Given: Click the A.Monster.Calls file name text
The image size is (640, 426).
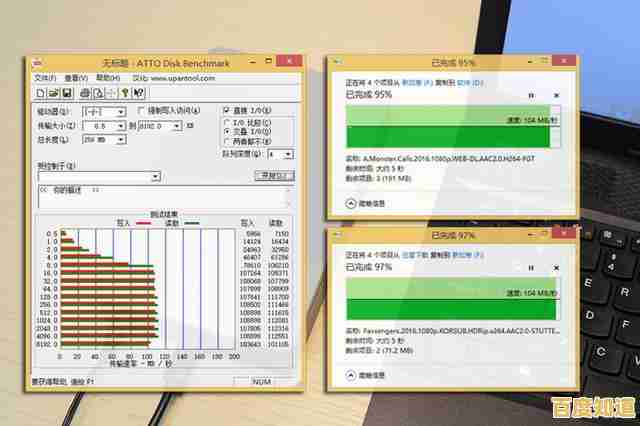Looking at the screenshot, I should (449, 158).
